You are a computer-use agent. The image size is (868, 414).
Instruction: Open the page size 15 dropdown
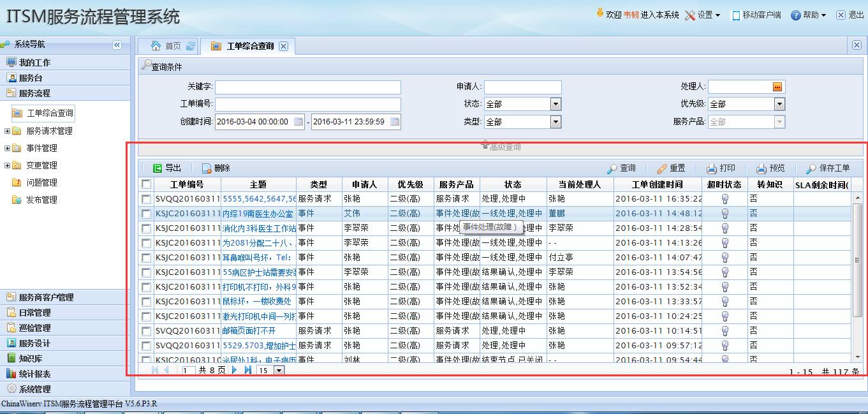[278, 371]
